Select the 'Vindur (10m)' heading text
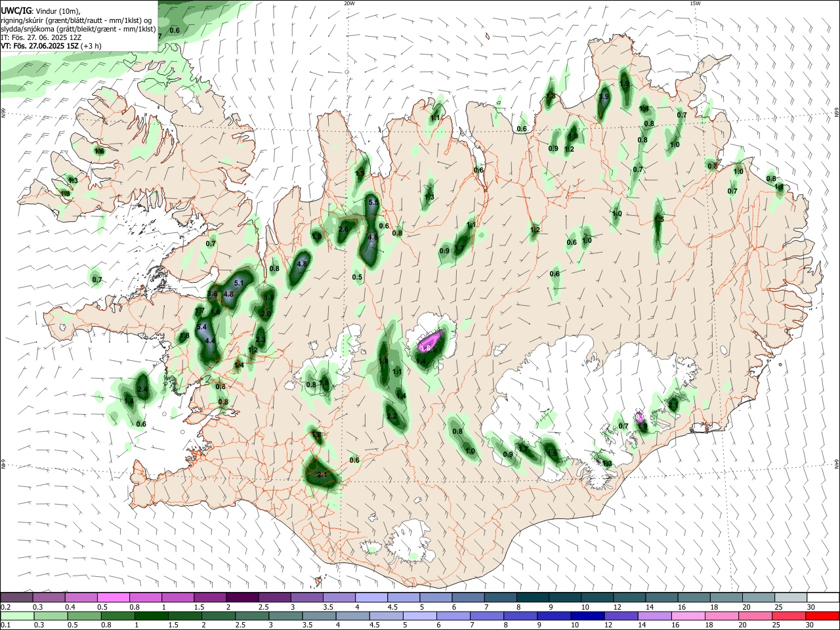This screenshot has height=630, width=840. 58,11
